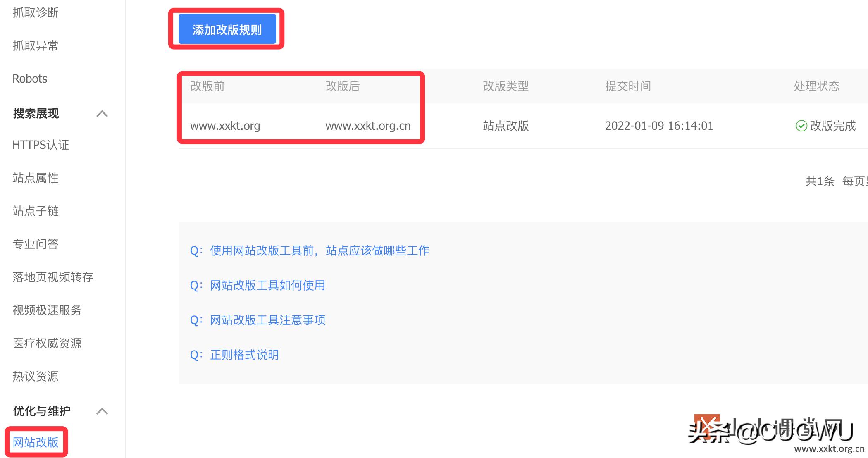Open the 网站改版 sidebar item
Image resolution: width=868 pixels, height=458 pixels.
[x=36, y=441]
